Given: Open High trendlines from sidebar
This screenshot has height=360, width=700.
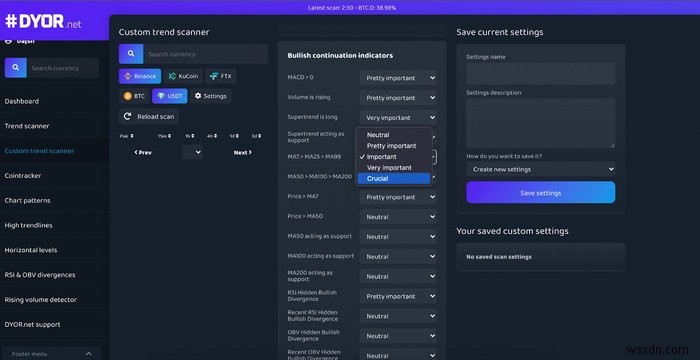Looking at the screenshot, I should click(29, 225).
